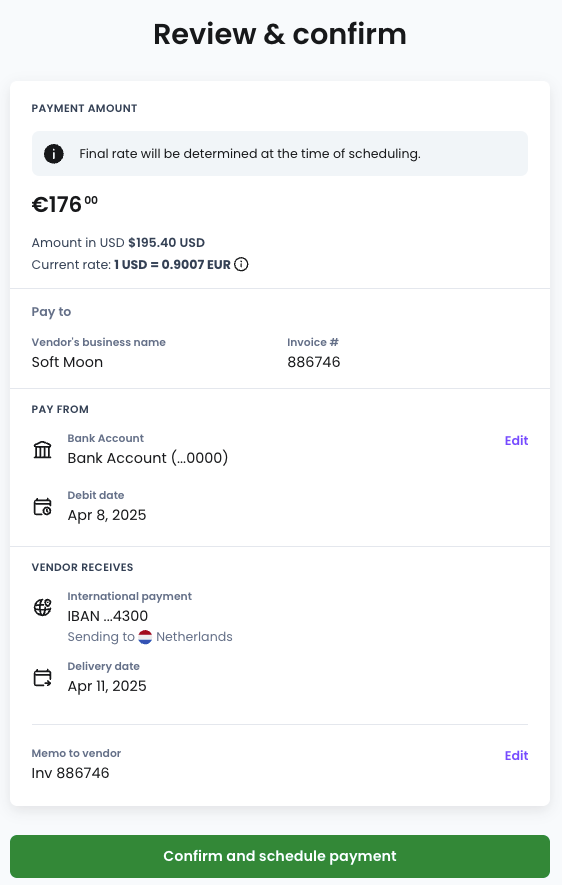This screenshot has width=562, height=885.
Task: Click the $195.40 USD amount
Action: [166, 243]
